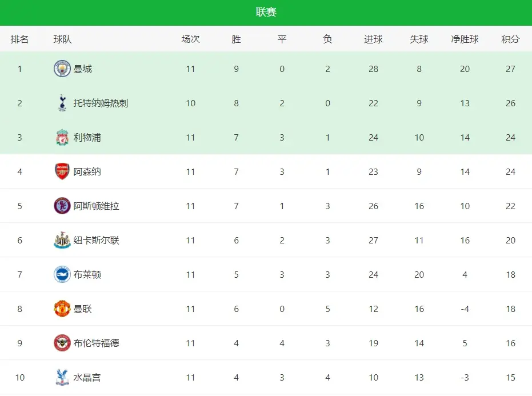The height and width of the screenshot is (396, 532).
Task: Open the 纽卡斯尔联 team link
Action: (x=97, y=240)
